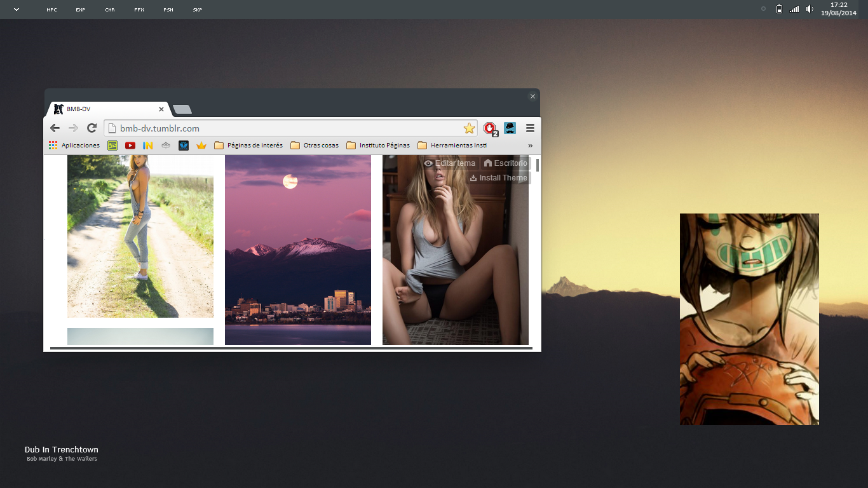Viewport: 868px width, 488px height.
Task: Open the country road photo post
Action: coord(140,236)
